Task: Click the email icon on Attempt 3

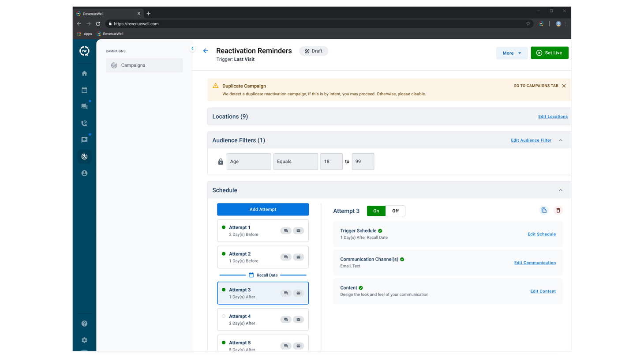Action: tap(299, 293)
